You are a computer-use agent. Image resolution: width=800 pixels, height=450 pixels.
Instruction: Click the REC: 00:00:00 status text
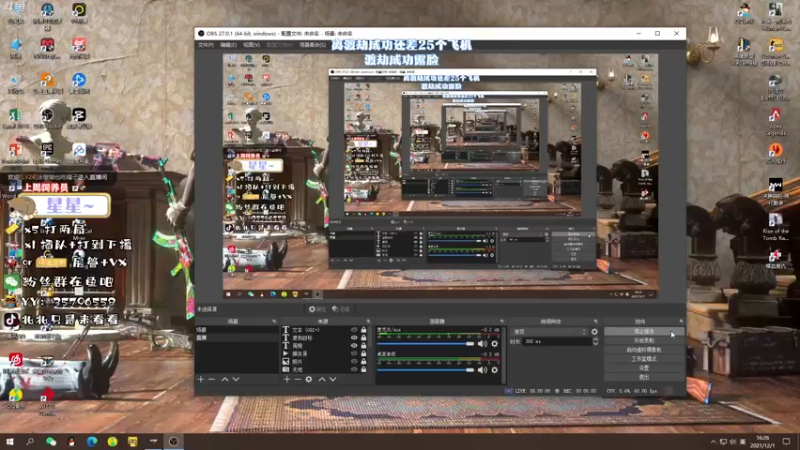click(580, 391)
